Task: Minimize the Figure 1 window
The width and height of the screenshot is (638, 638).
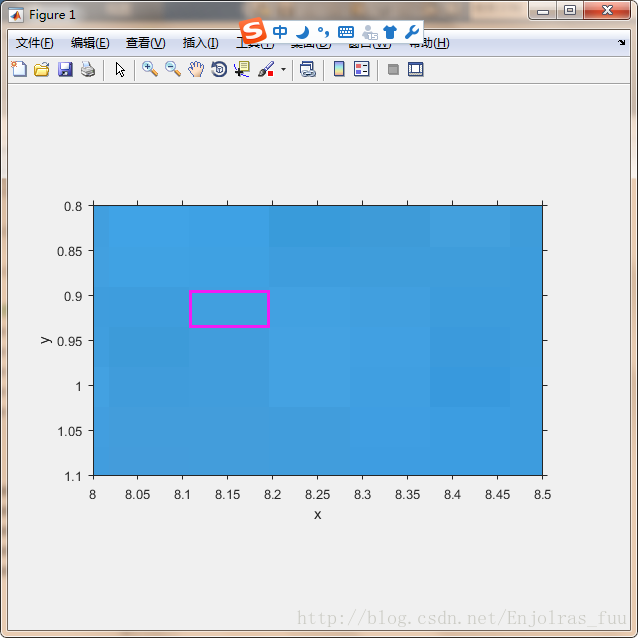Action: coord(543,11)
